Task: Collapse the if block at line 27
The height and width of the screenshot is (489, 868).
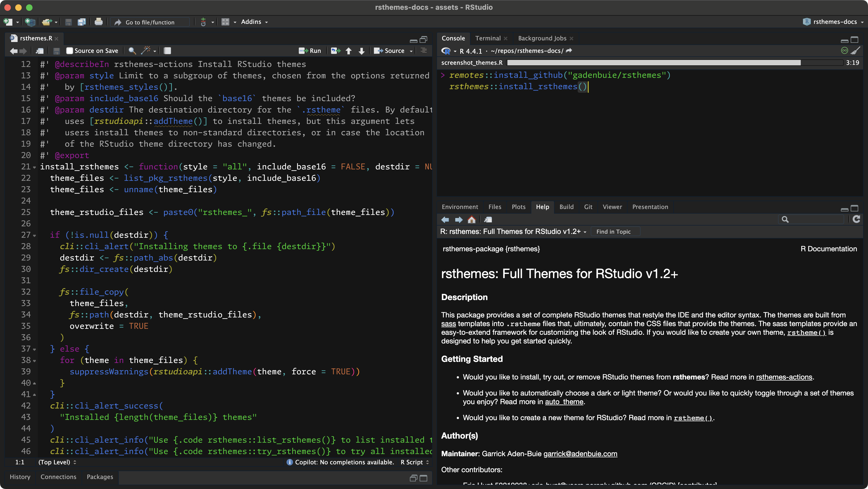Action: coord(34,235)
